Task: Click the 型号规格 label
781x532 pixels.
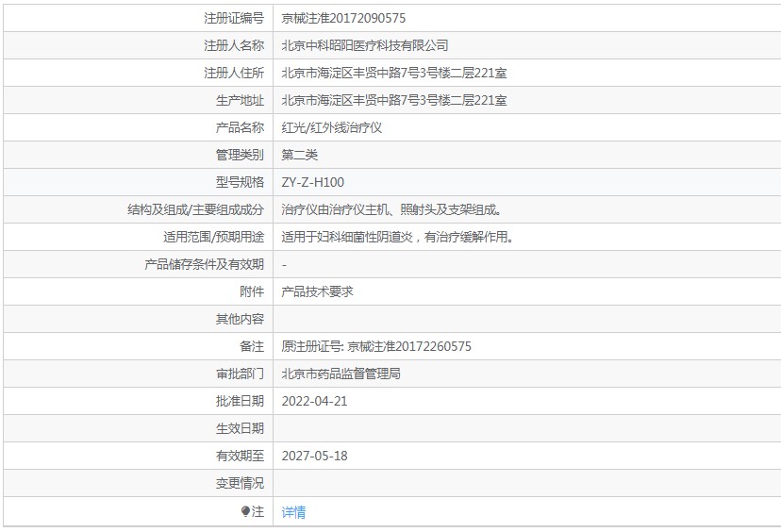Action: [x=240, y=182]
